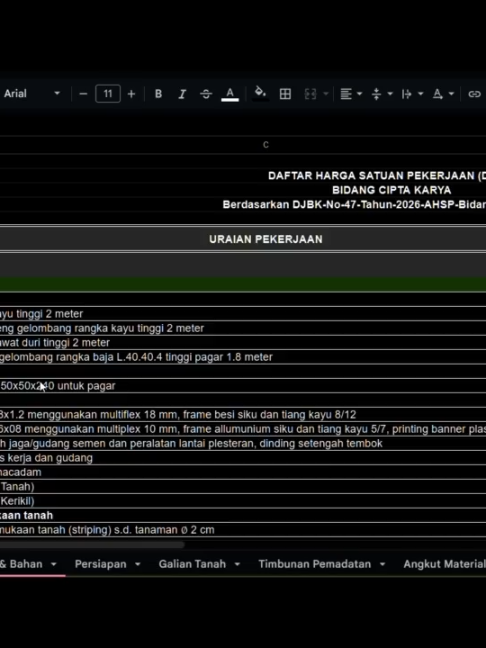
Task: Select the BIDANG CIPTA KARYA title cell
Action: pos(391,190)
